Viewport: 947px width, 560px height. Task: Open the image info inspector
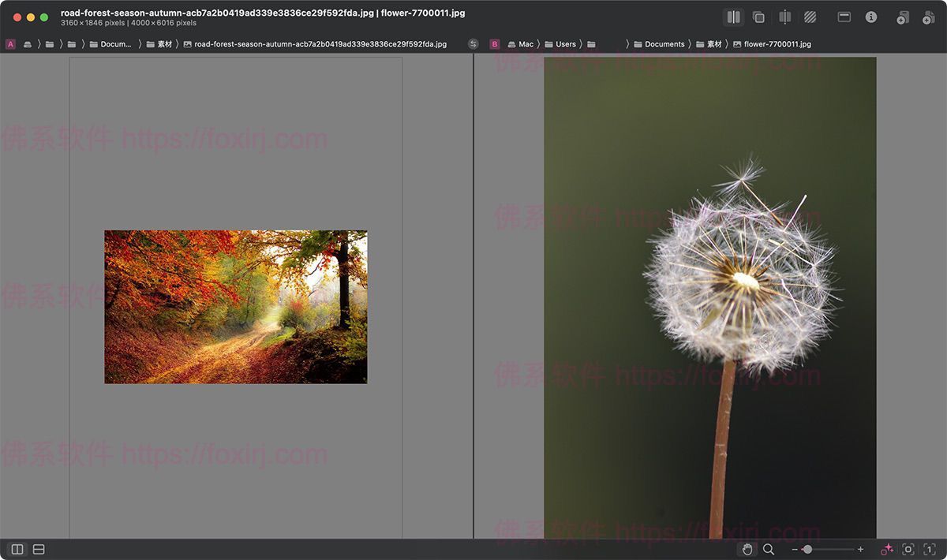pos(871,17)
